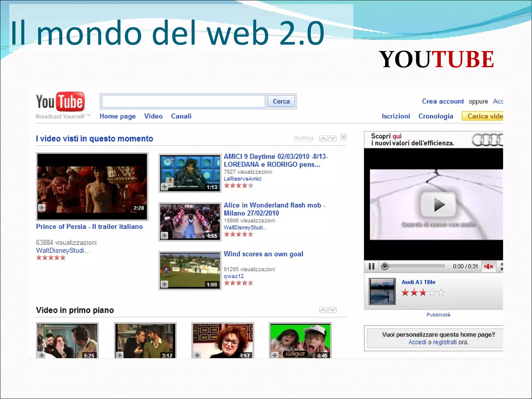Click 'Wind scores an own goal' title
This screenshot has height=399, width=532.
pos(263,254)
